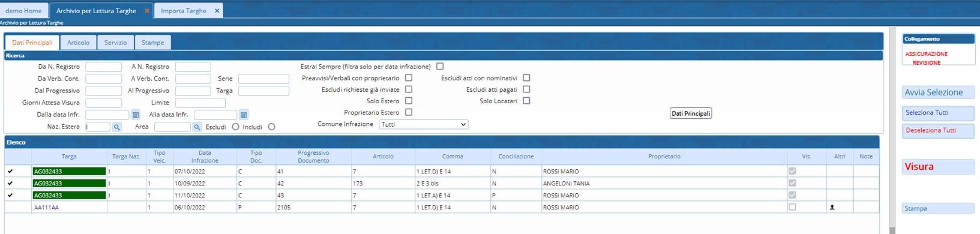Click search magnifier next to Naz. Estera
Image resolution: width=980 pixels, height=234 pixels.
(x=117, y=127)
